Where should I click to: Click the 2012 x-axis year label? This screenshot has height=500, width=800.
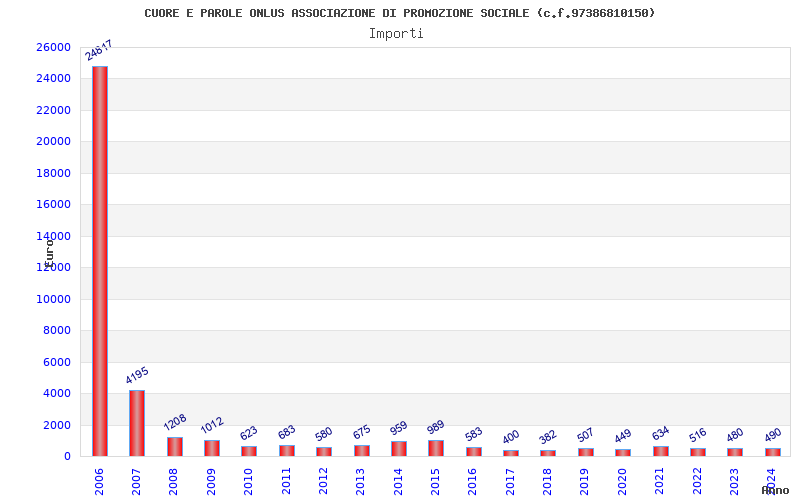point(323,481)
